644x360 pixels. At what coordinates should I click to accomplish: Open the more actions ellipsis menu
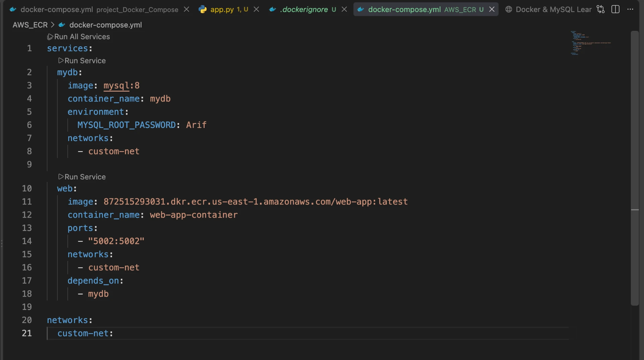630,9
